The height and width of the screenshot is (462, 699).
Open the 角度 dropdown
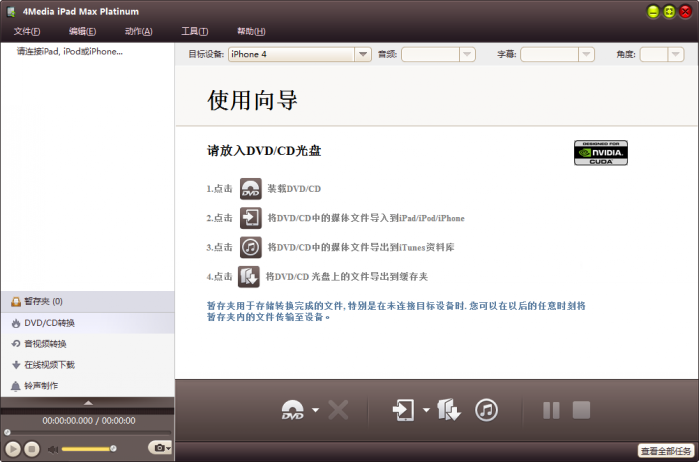(676, 54)
